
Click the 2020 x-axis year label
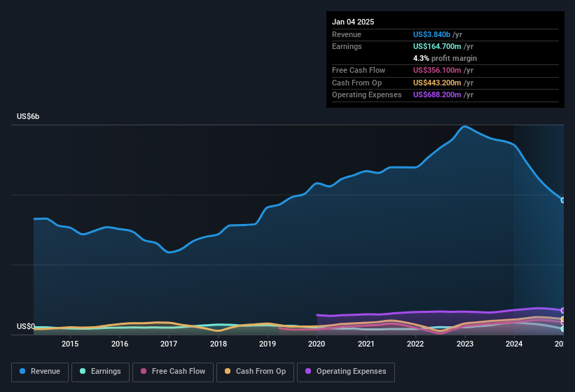click(317, 344)
